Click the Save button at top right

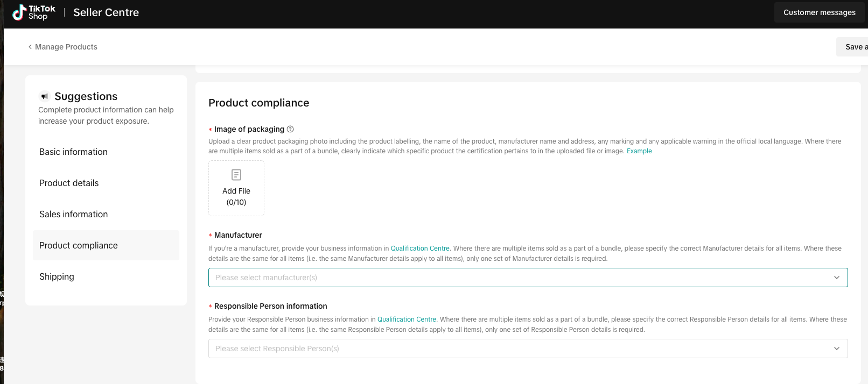[852, 47]
